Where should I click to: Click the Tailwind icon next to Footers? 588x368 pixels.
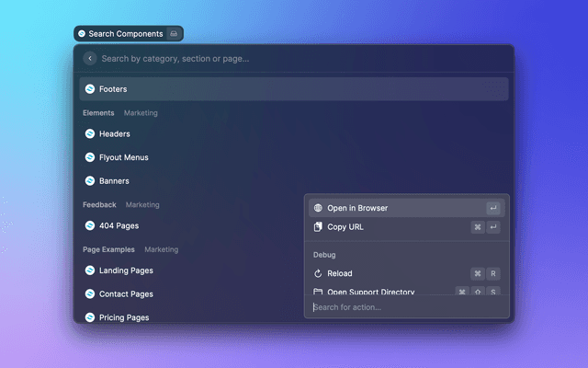tap(90, 89)
